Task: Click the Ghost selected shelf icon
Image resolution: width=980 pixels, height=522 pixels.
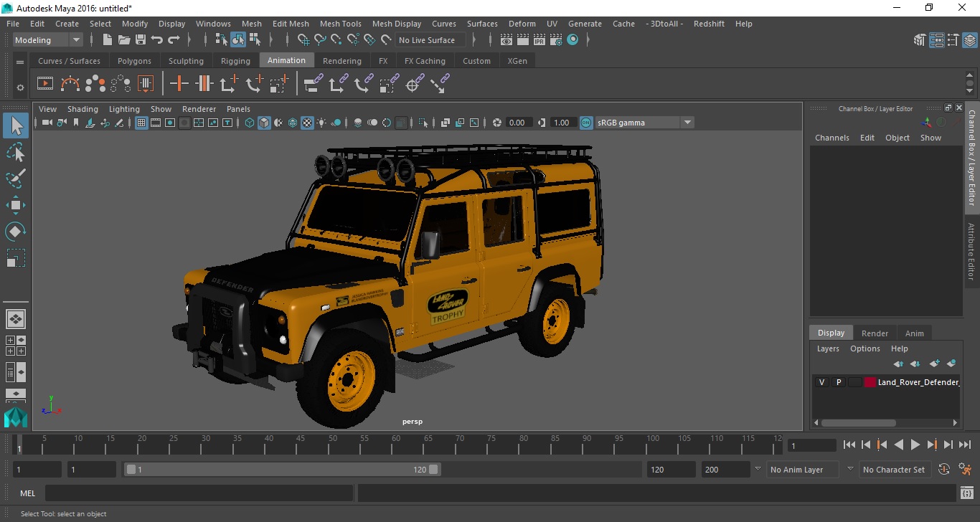Action: click(95, 84)
